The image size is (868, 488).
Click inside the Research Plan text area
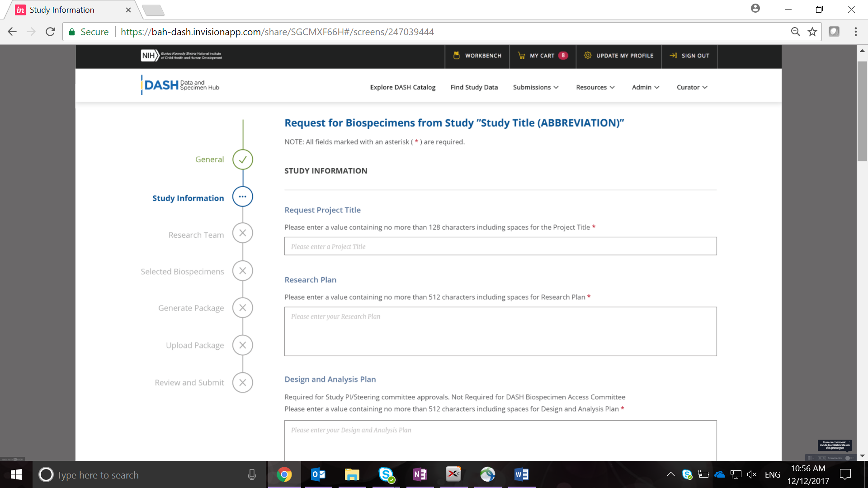pos(500,331)
